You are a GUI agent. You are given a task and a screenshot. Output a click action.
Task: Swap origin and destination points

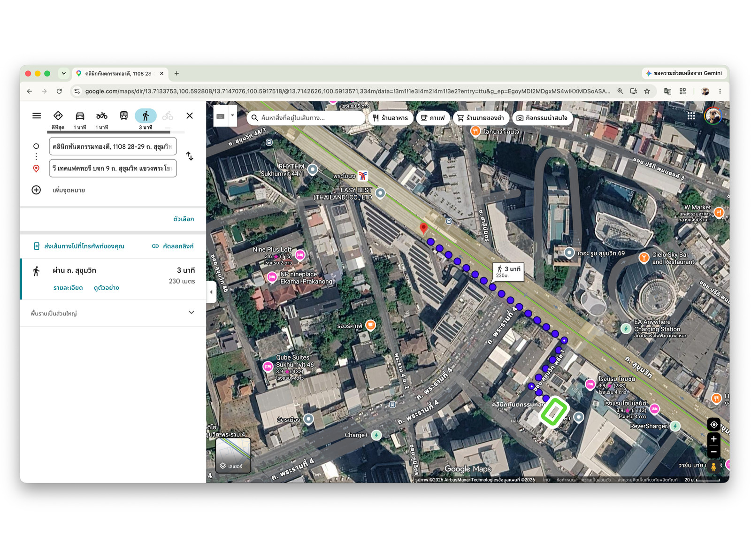[x=190, y=156]
